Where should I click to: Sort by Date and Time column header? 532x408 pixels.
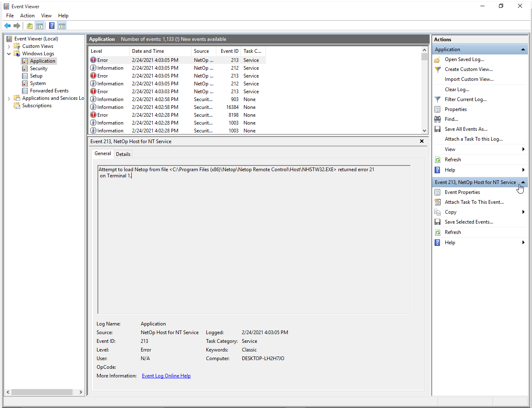tap(160, 51)
